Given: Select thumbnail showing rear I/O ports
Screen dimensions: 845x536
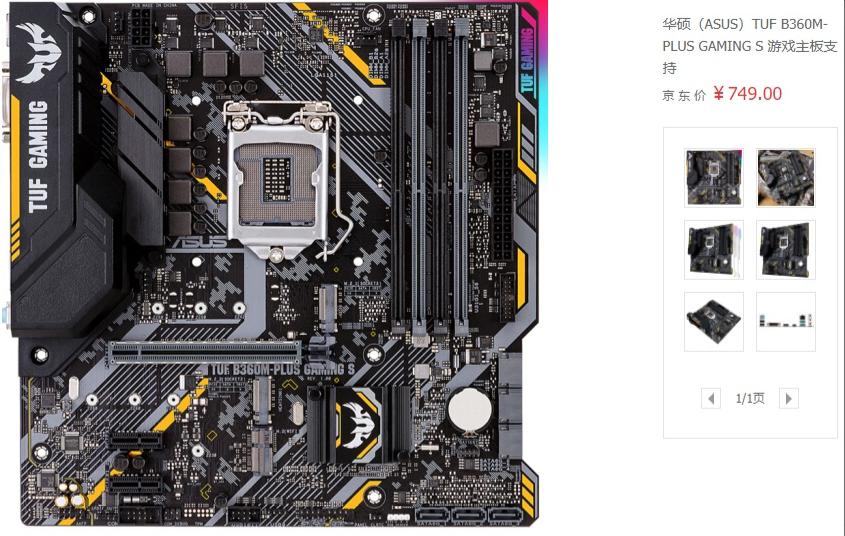Looking at the screenshot, I should click(786, 322).
